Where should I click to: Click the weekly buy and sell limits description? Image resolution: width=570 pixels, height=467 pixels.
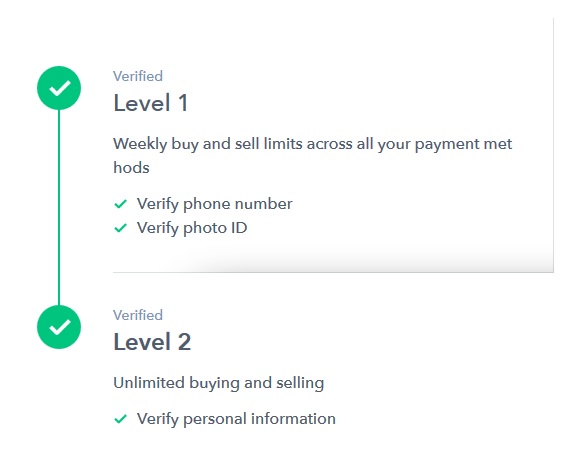tap(313, 156)
